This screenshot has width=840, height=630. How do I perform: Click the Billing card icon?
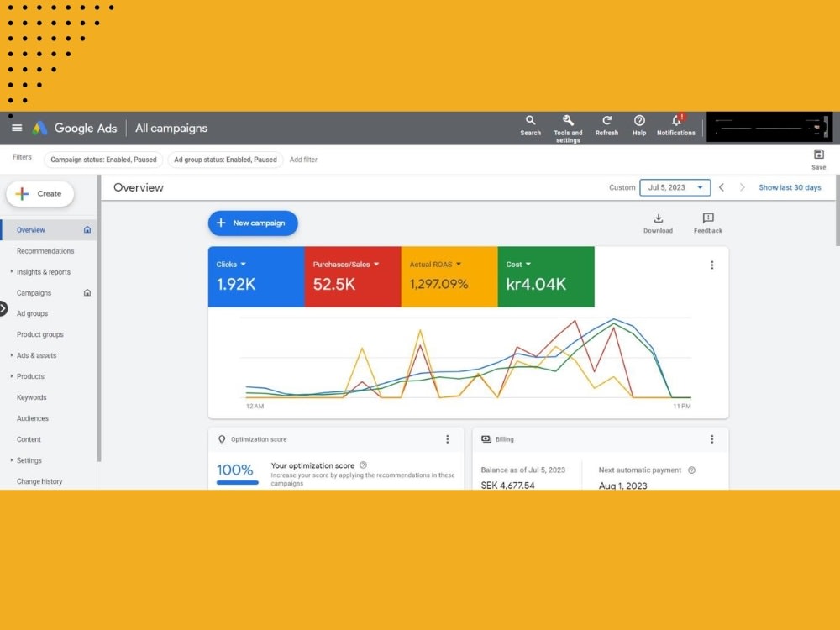tap(486, 439)
